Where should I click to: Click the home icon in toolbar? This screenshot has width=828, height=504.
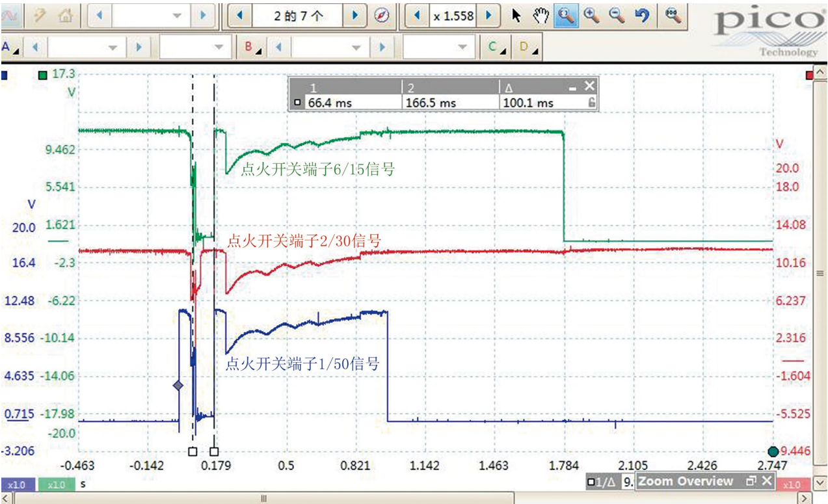coord(64,16)
